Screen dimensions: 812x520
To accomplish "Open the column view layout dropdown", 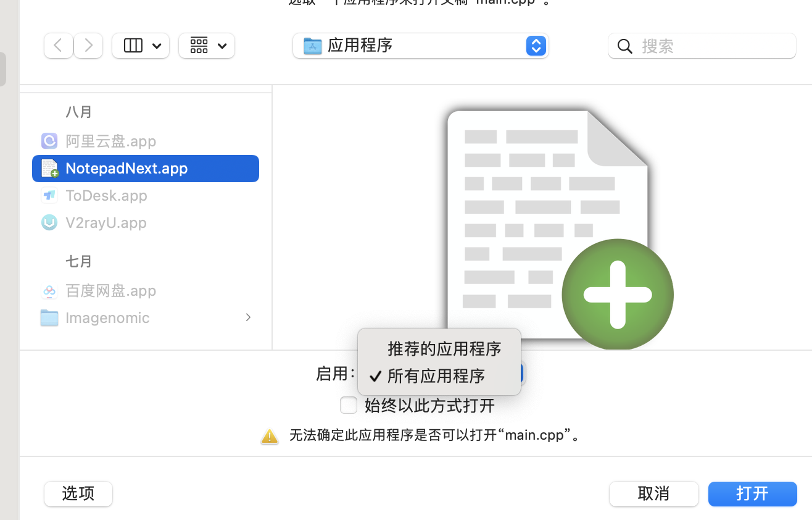I will 140,45.
